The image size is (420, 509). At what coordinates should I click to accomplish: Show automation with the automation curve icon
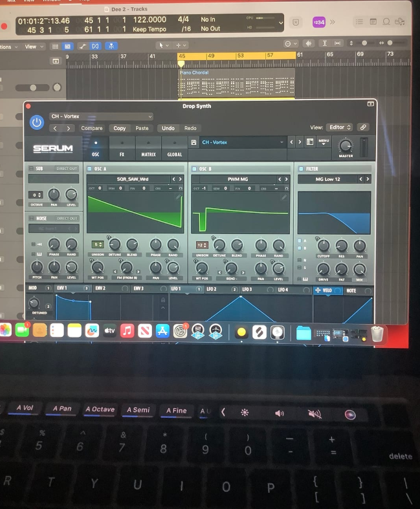coord(82,47)
